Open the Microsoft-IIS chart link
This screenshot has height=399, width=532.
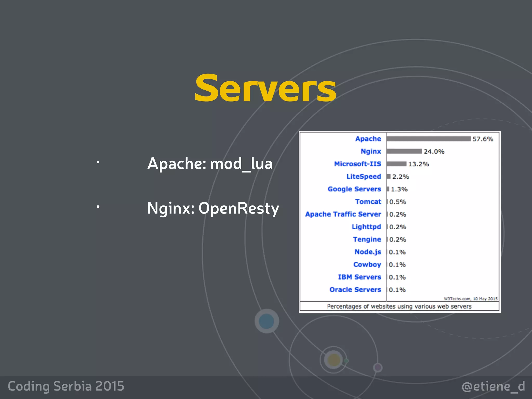click(357, 164)
